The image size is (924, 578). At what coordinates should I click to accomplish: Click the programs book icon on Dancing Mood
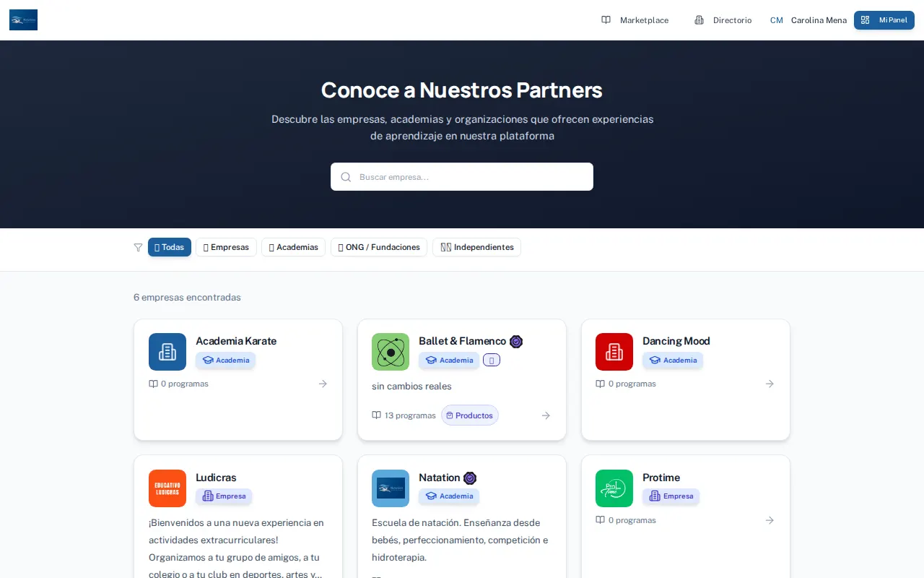pyautogui.click(x=600, y=384)
